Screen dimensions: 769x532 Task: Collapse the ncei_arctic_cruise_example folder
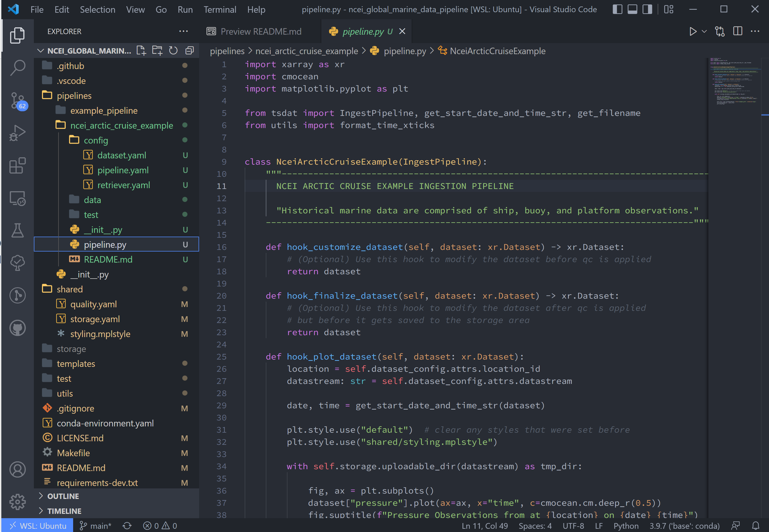[117, 125]
